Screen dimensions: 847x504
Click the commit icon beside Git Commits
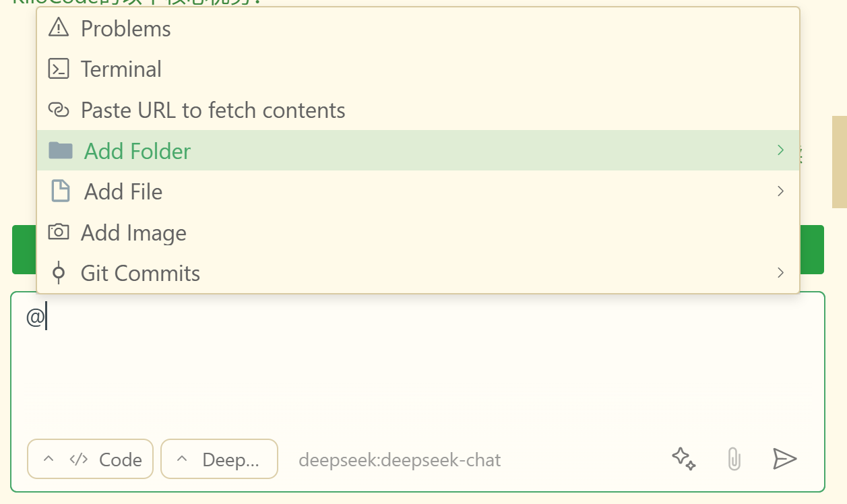[59, 273]
